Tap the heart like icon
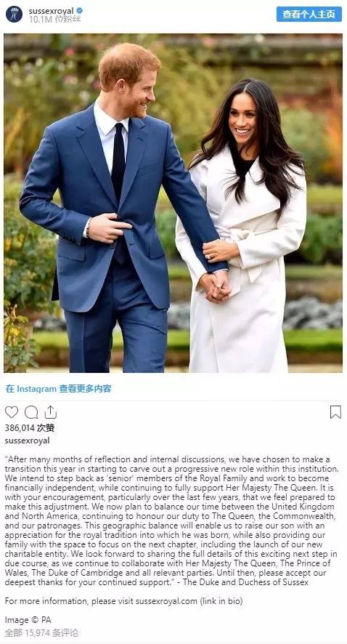 point(12,412)
